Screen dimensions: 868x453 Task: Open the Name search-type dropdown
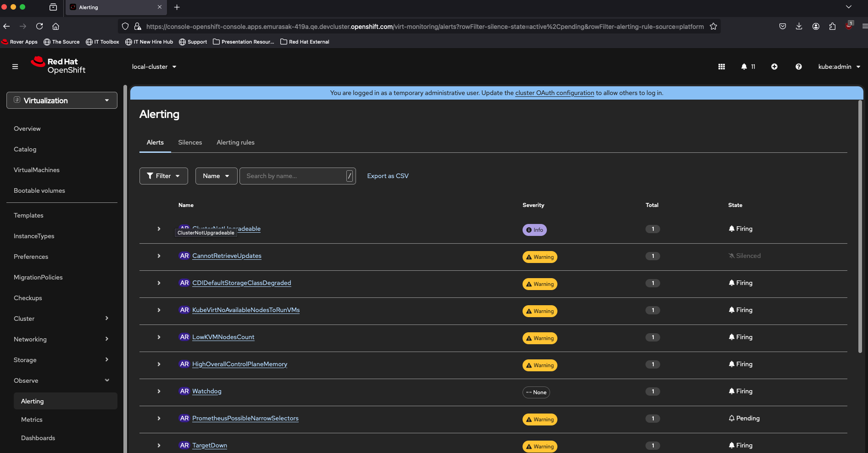pos(217,176)
